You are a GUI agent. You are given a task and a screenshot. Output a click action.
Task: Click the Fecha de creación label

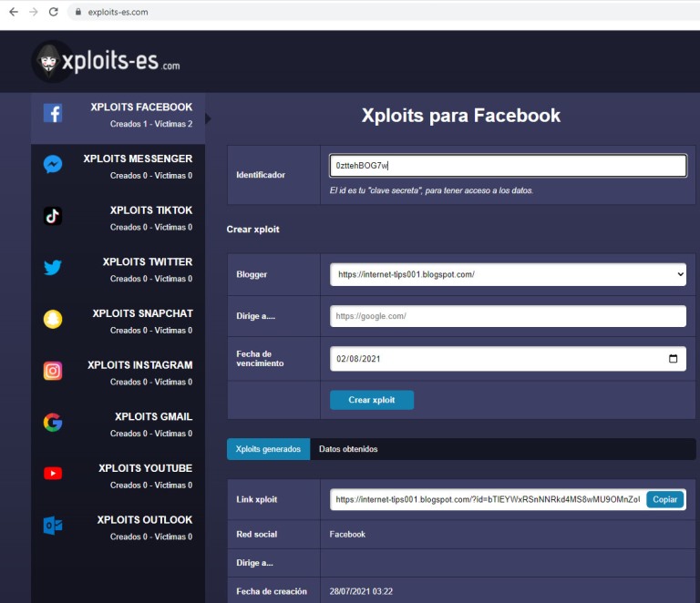(272, 591)
